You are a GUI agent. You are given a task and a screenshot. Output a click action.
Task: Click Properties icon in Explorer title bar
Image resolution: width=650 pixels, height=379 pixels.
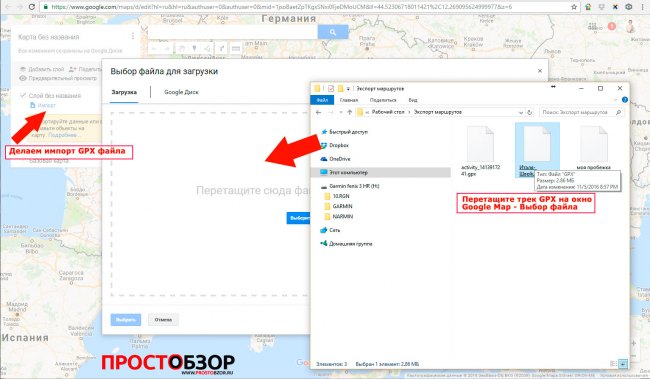[330, 88]
